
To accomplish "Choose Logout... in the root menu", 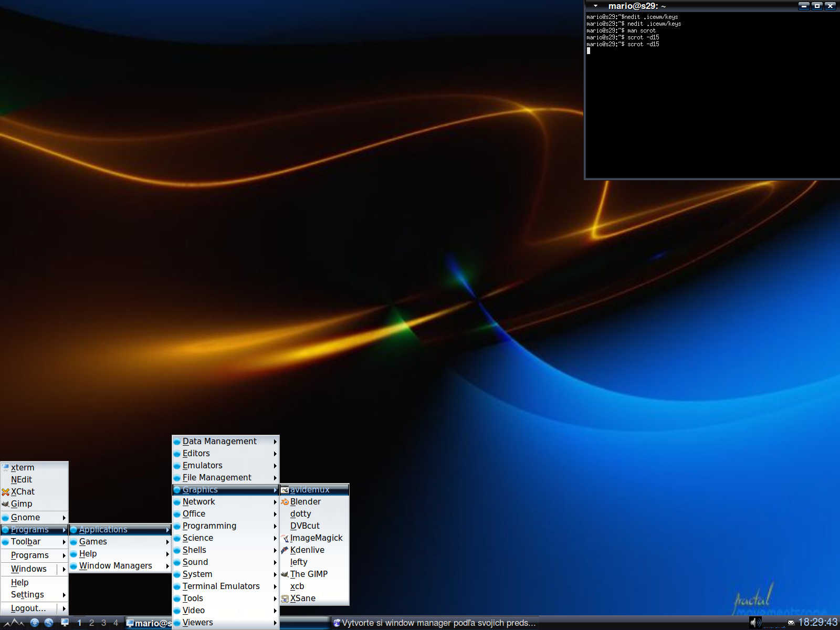I will [x=35, y=608].
